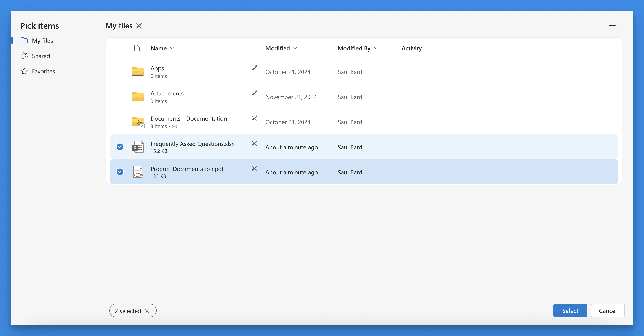644x336 pixels.
Task: Click the pin icon for Frequently Asked Questions.xlsx
Action: [254, 143]
